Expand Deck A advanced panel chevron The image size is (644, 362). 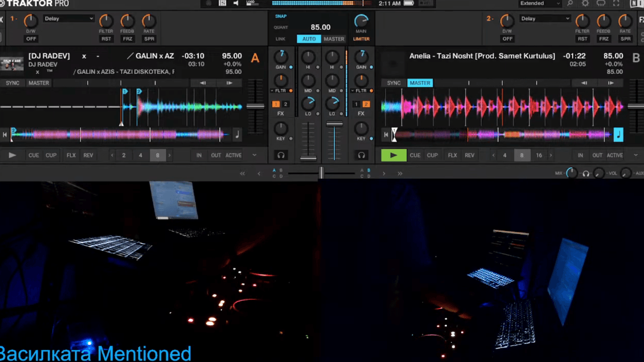pyautogui.click(x=255, y=155)
